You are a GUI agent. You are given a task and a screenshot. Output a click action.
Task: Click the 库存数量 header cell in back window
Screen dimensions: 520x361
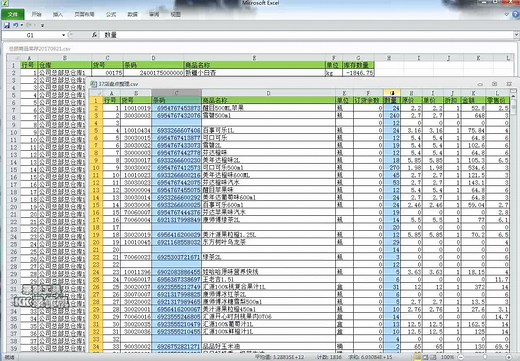tap(358, 65)
